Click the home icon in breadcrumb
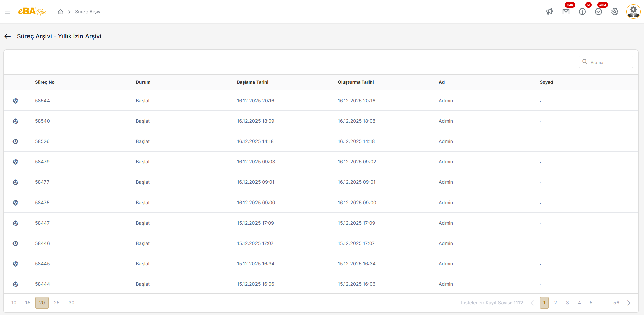The image size is (644, 315). (x=60, y=12)
